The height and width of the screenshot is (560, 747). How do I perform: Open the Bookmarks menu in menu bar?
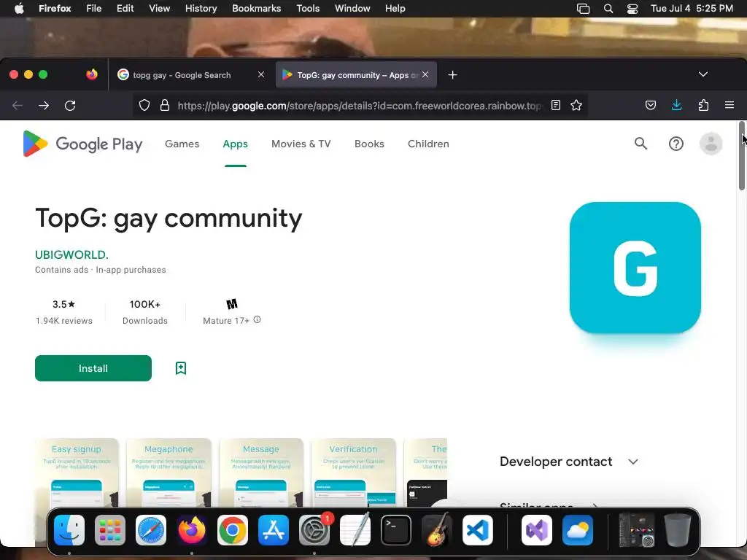tap(256, 8)
